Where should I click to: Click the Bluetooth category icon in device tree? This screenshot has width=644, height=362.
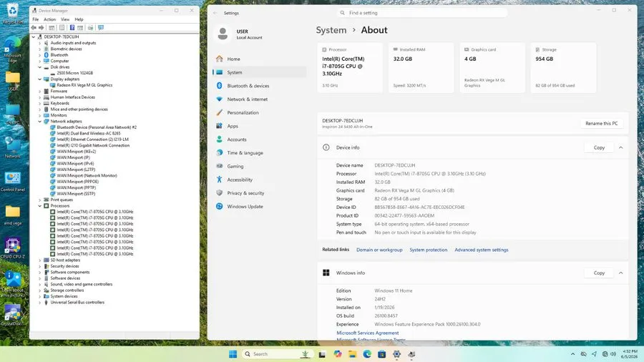47,55
